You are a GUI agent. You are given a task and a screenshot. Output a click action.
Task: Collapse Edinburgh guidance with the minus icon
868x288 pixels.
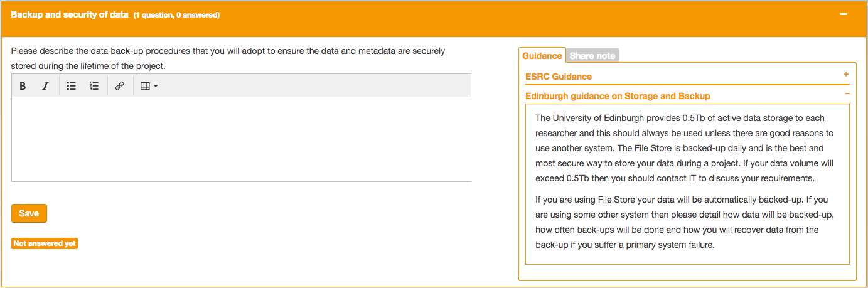847,93
